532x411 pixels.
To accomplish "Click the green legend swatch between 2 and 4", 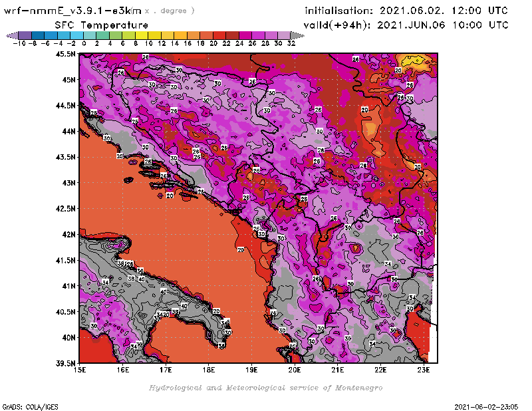I will tap(102, 35).
